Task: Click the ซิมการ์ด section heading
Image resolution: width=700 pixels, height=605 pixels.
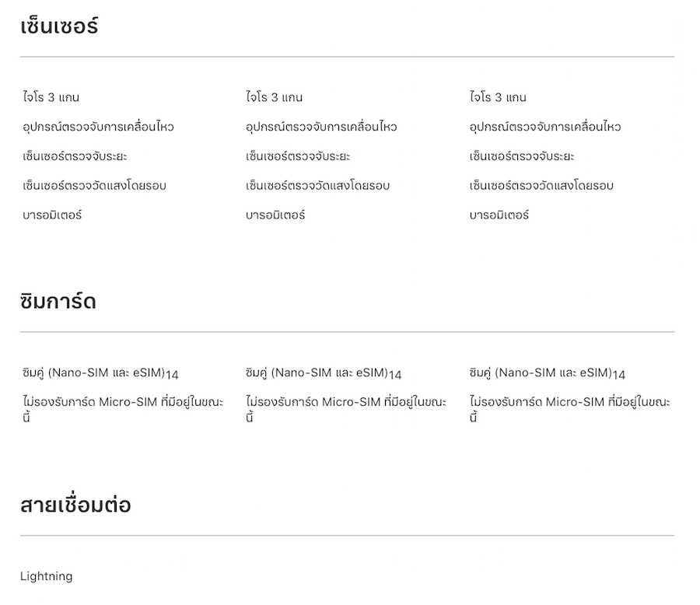Action: (x=58, y=302)
